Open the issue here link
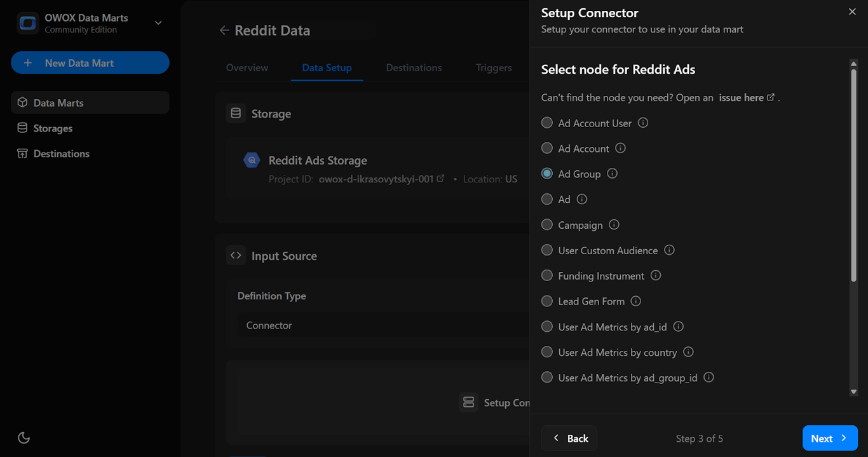Screen dimensions: 868x457 coord(747,98)
